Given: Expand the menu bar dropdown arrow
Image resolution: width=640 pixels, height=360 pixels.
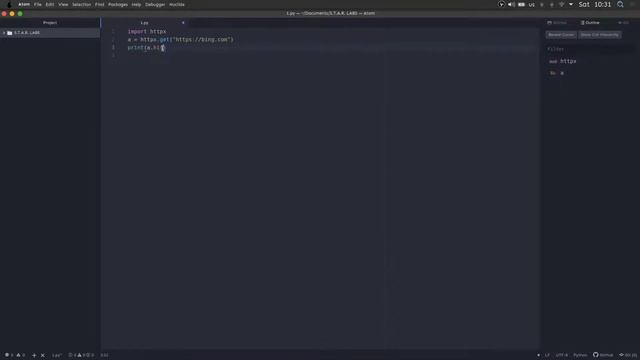Looking at the screenshot, I should 571,4.
